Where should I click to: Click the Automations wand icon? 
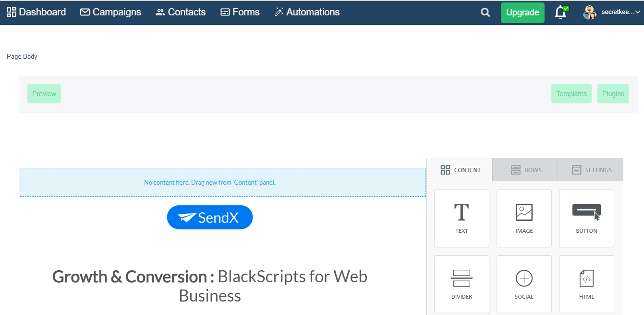click(278, 12)
